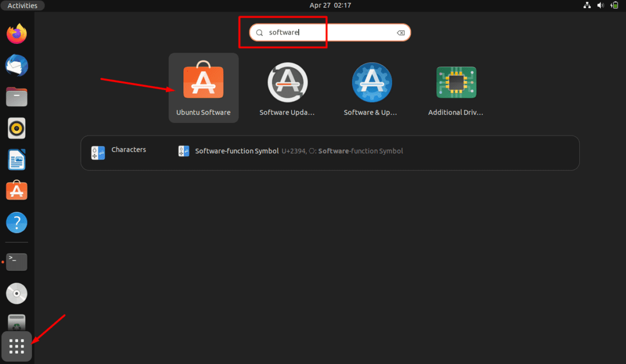The width and height of the screenshot is (626, 364).
Task: Launch the Terminal from the dock
Action: click(x=16, y=262)
